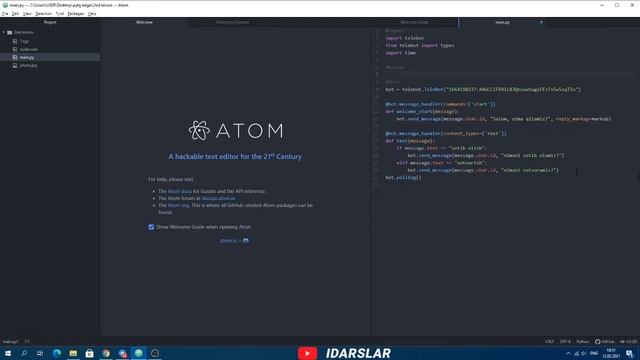The height and width of the screenshot is (360, 640).
Task: Open the Windows Start menu
Action: (8, 353)
